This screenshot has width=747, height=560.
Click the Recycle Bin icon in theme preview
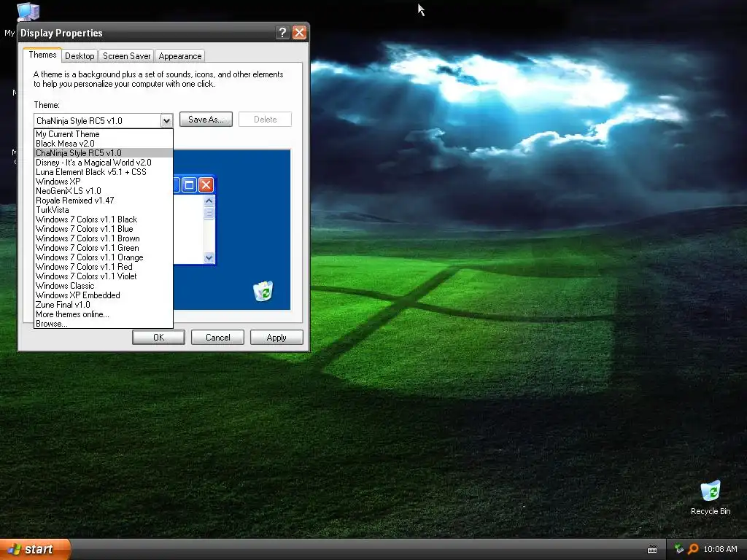click(x=263, y=291)
